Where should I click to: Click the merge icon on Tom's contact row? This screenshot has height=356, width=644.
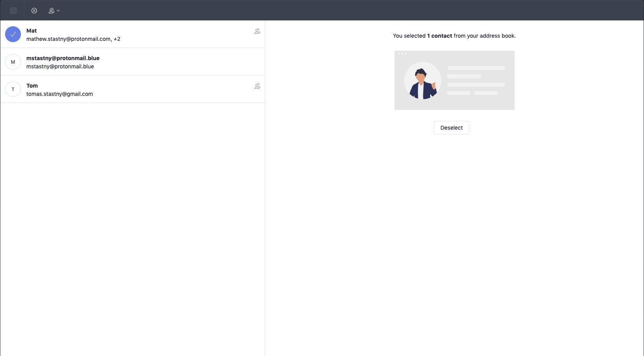(257, 86)
